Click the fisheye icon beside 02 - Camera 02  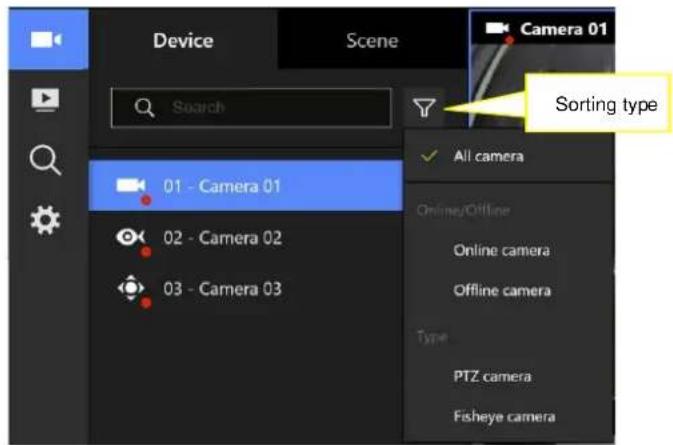130,237
